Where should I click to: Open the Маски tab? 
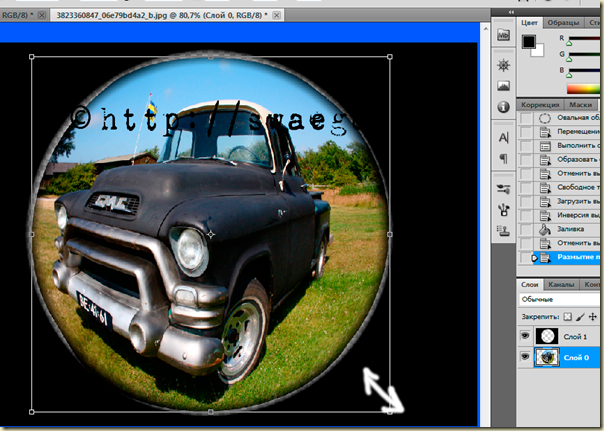(579, 104)
